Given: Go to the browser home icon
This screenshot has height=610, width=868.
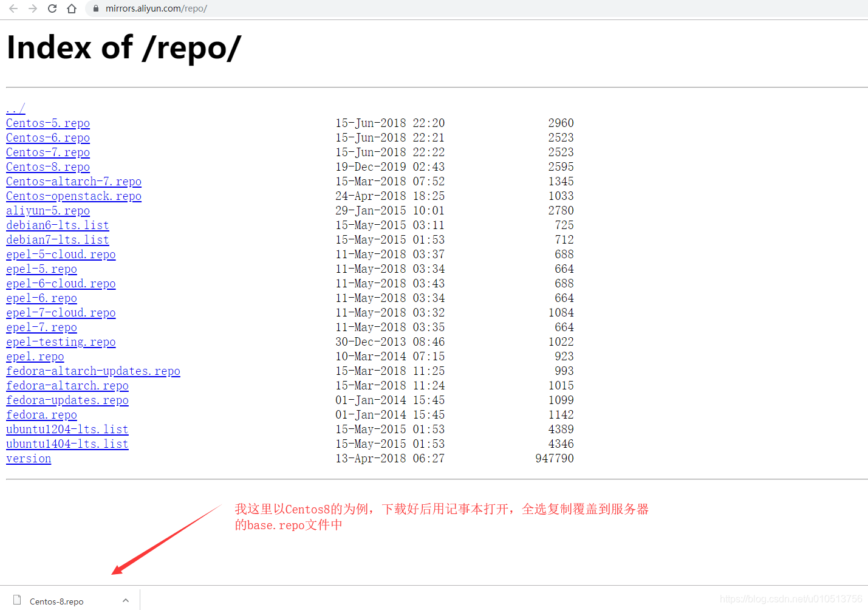Looking at the screenshot, I should [72, 9].
